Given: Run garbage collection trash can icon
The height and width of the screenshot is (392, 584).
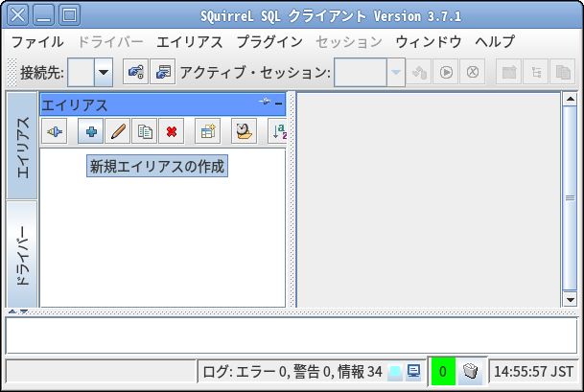Looking at the screenshot, I should tap(470, 371).
